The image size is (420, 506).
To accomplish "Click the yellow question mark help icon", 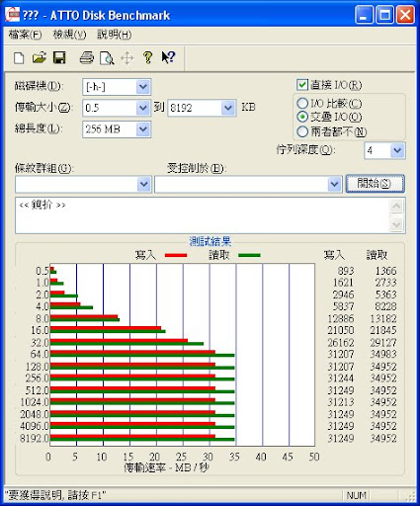I will 148,58.
